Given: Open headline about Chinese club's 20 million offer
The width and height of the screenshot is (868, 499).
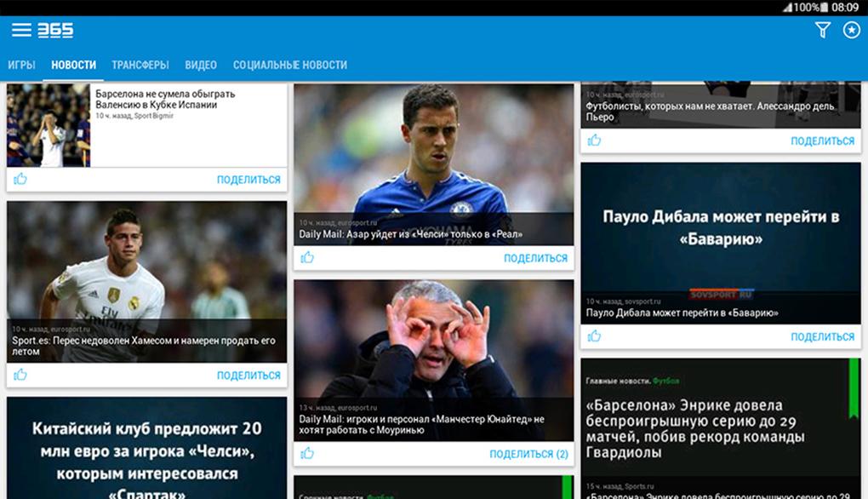Looking at the screenshot, I should (147, 450).
